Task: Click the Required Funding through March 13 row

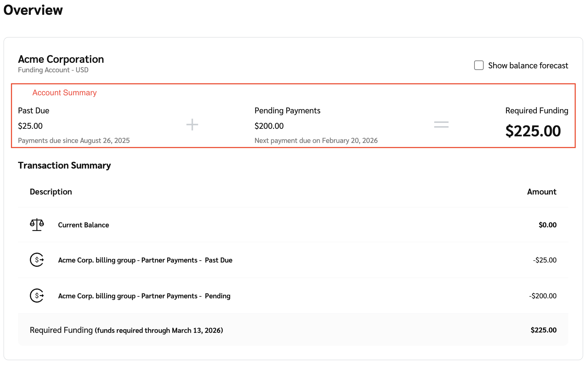Action: pos(126,330)
